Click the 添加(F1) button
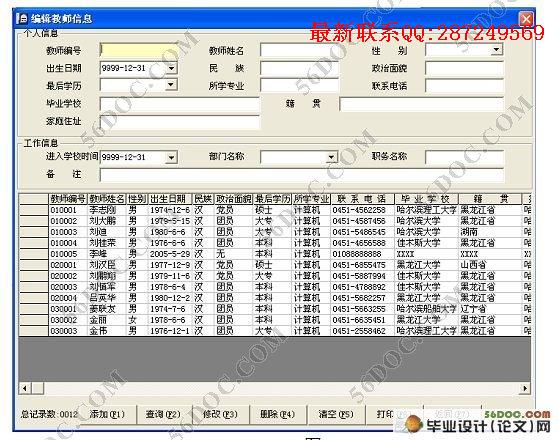The height and width of the screenshot is (440, 559). (107, 414)
